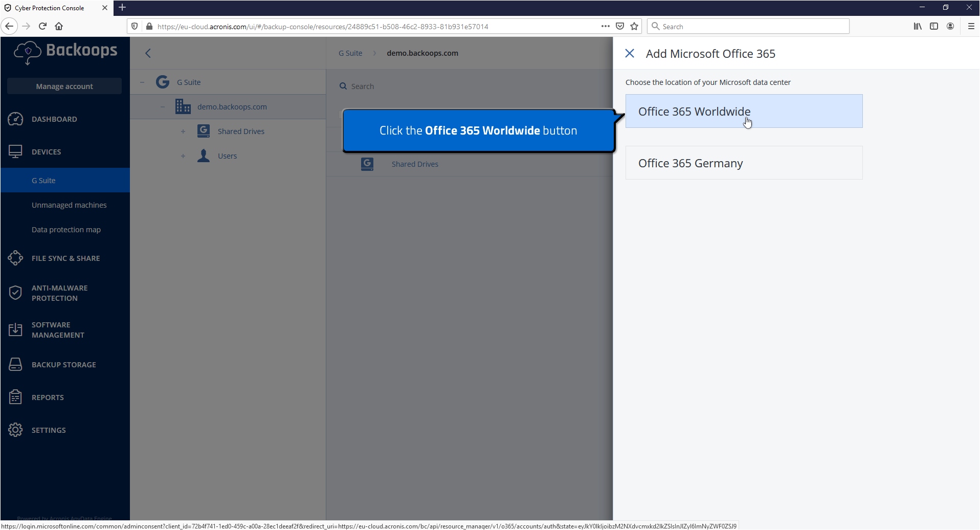The height and width of the screenshot is (530, 980).
Task: Close the Cyber Protection Console tab
Action: click(104, 8)
